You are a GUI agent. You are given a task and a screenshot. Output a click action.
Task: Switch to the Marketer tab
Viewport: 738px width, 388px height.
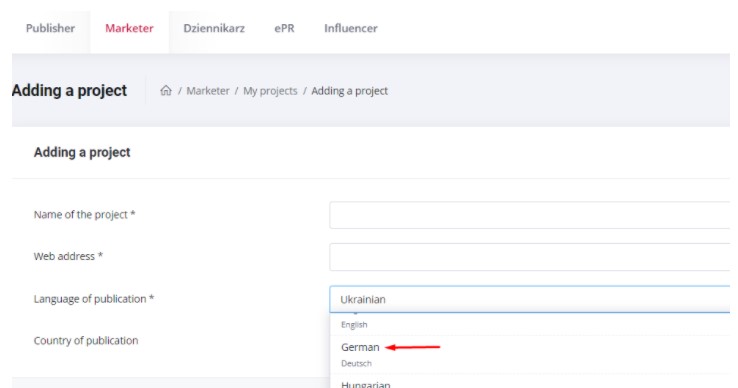point(129,28)
